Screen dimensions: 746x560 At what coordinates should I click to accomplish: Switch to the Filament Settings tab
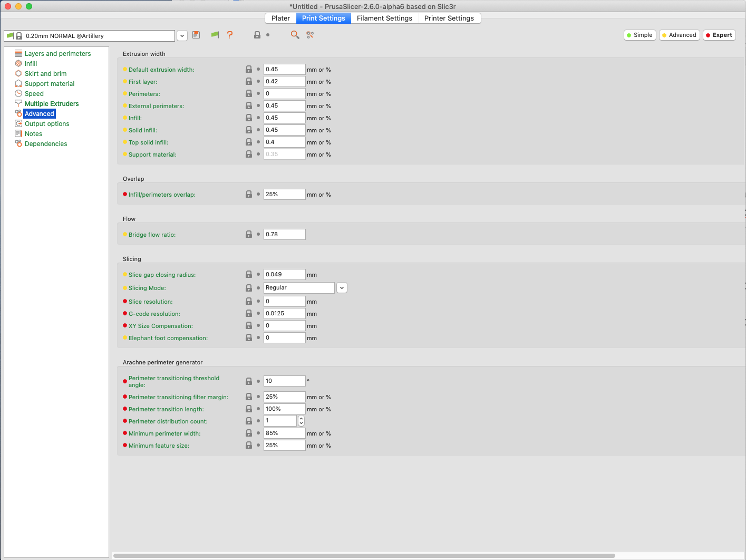[x=384, y=18]
